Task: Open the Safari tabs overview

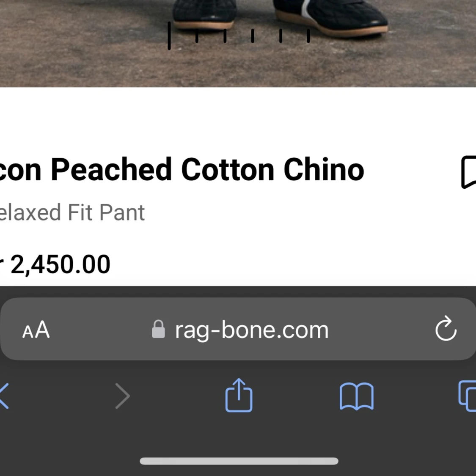Action: [x=467, y=396]
